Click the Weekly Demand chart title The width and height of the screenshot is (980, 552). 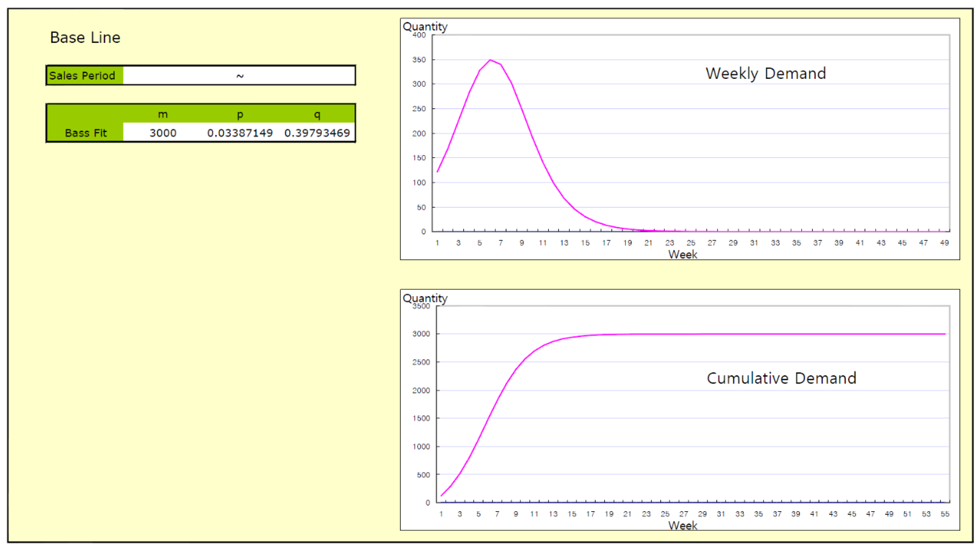coord(765,74)
